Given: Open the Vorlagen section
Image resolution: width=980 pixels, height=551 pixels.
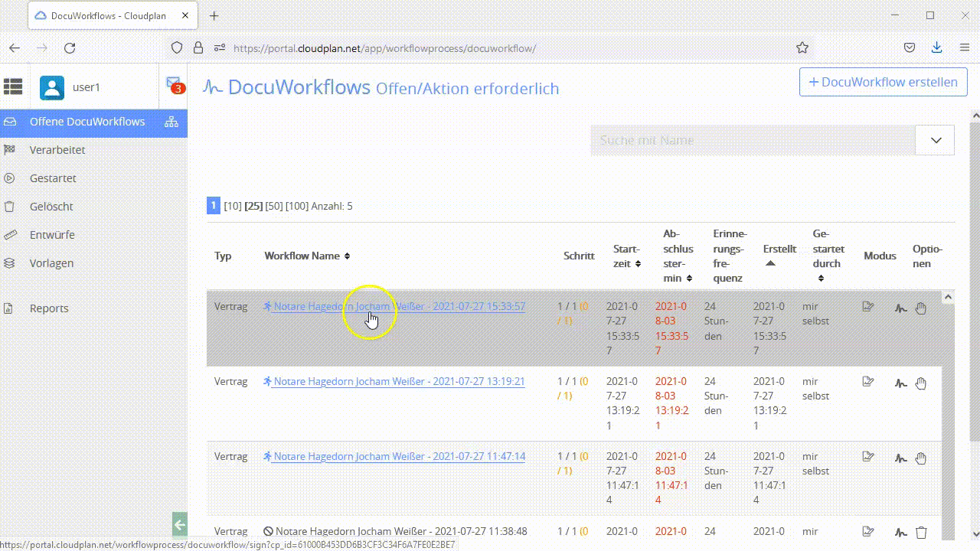Looking at the screenshot, I should tap(51, 263).
